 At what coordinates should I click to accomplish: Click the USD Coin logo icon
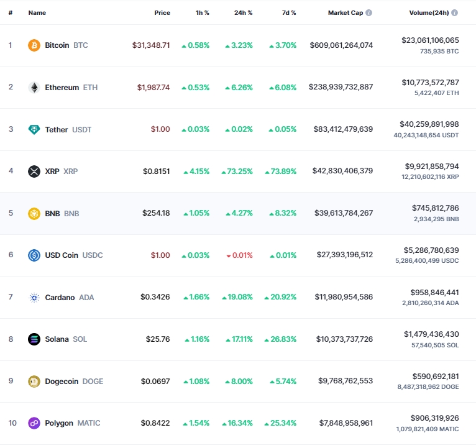[x=34, y=255]
